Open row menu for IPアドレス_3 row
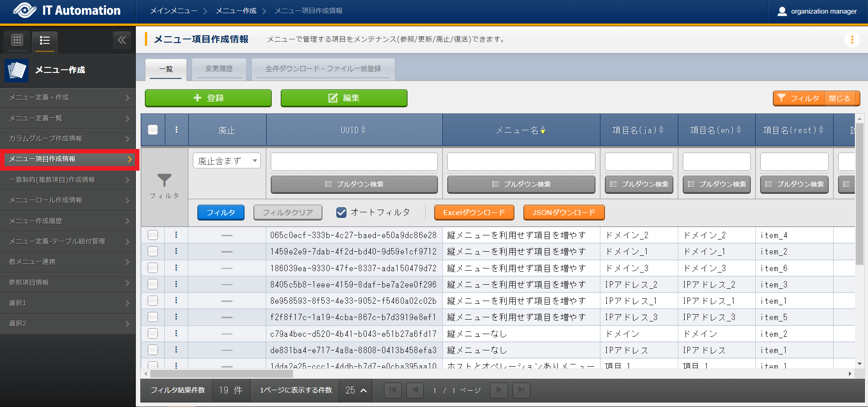This screenshot has height=407, width=868. (x=176, y=317)
